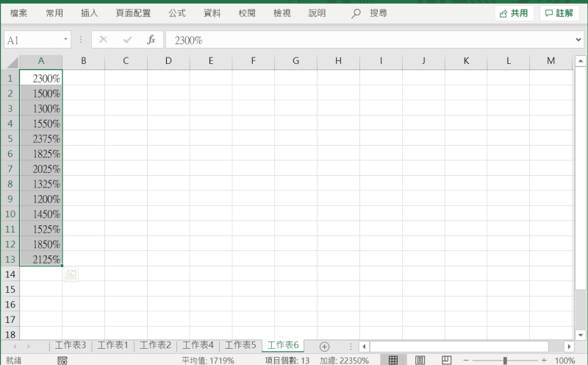Click the confirm entry checkmark icon

pos(127,40)
